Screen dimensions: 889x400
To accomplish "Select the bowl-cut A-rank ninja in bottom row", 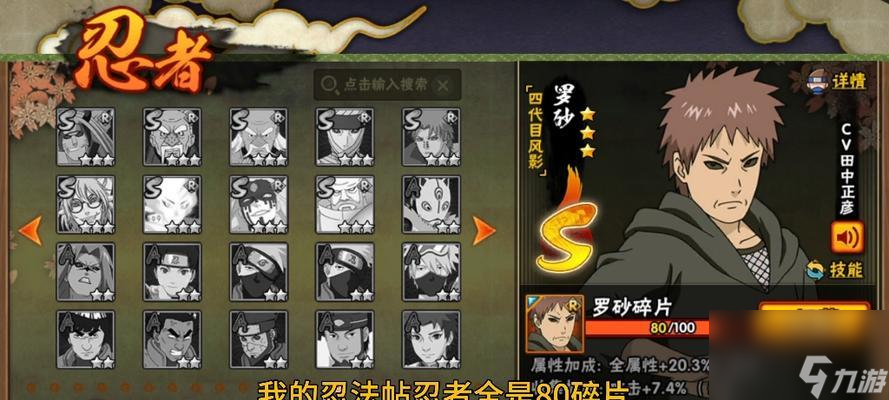I will 86,339.
